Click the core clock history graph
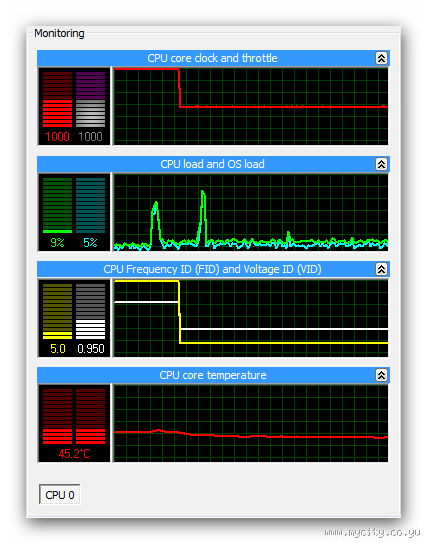This screenshot has height=544, width=427. 251,107
